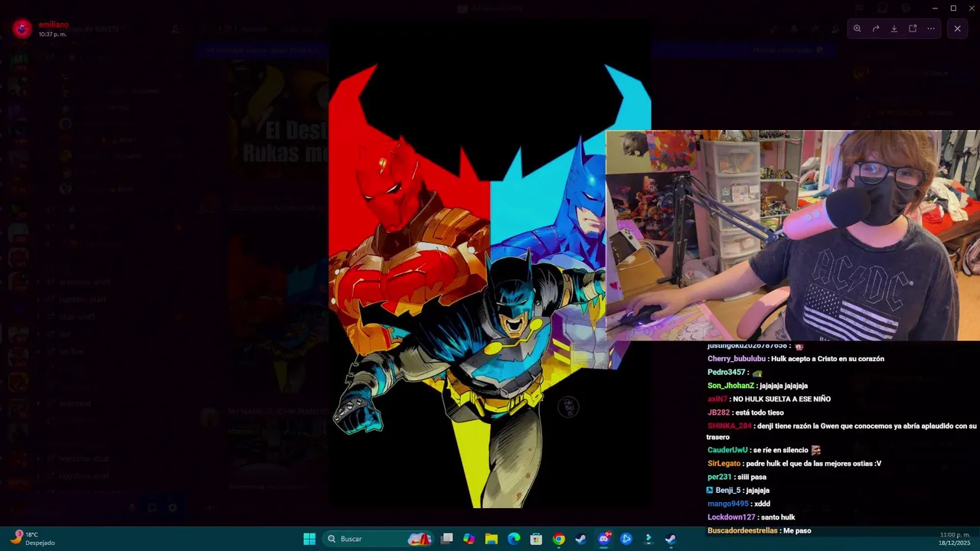
Task: Click chat username SHINKA_284
Action: pos(730,426)
